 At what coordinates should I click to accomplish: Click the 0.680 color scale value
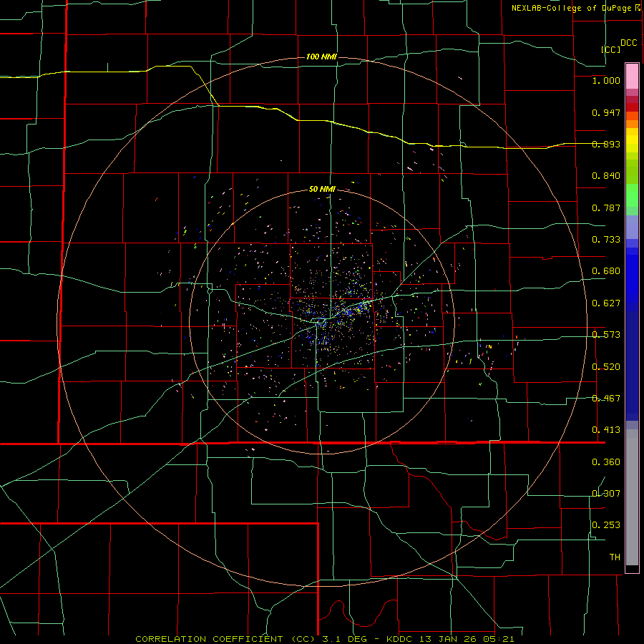[x=606, y=271]
